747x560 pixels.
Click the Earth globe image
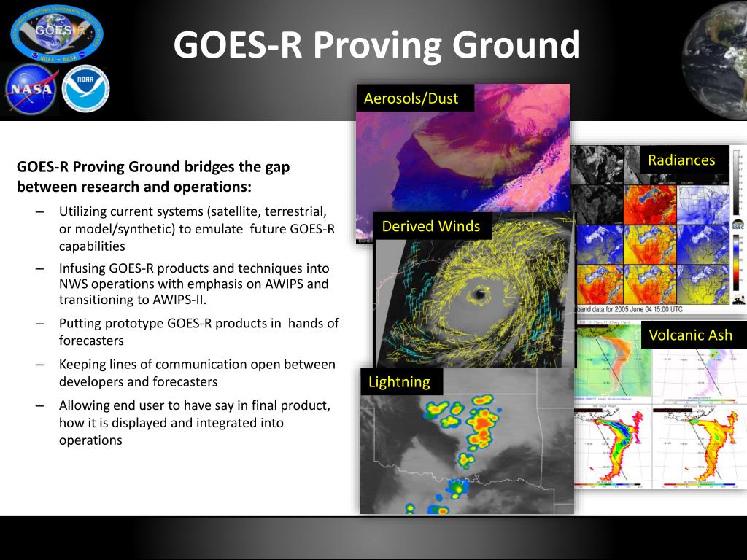click(x=715, y=60)
